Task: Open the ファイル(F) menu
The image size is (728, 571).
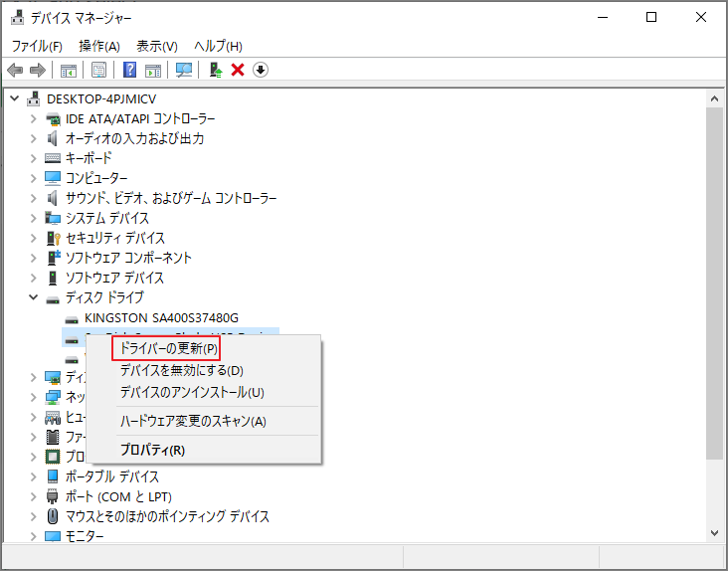Action: click(x=37, y=46)
